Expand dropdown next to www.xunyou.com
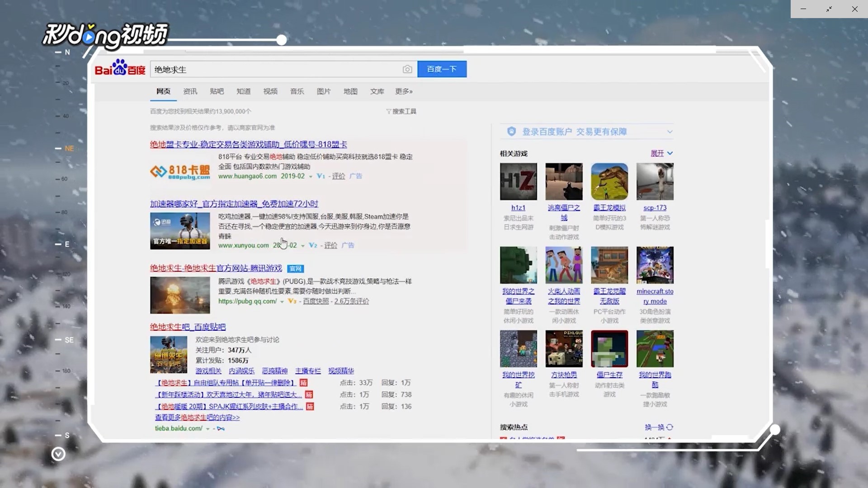868x488 pixels. 302,245
